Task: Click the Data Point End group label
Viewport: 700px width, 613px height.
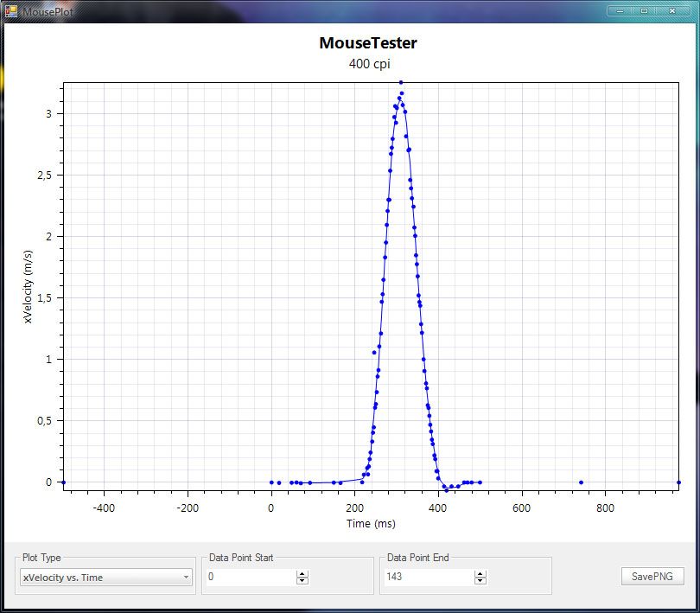Action: [418, 558]
